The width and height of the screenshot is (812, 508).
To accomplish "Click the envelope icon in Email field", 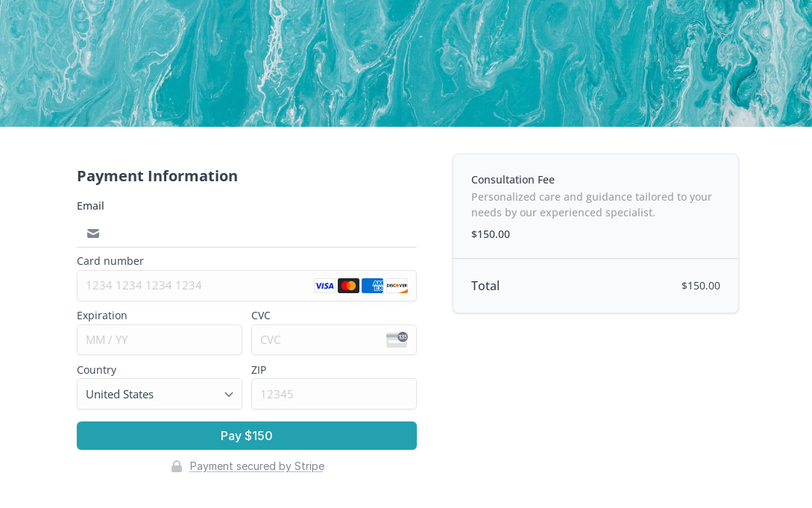I will 93,233.
